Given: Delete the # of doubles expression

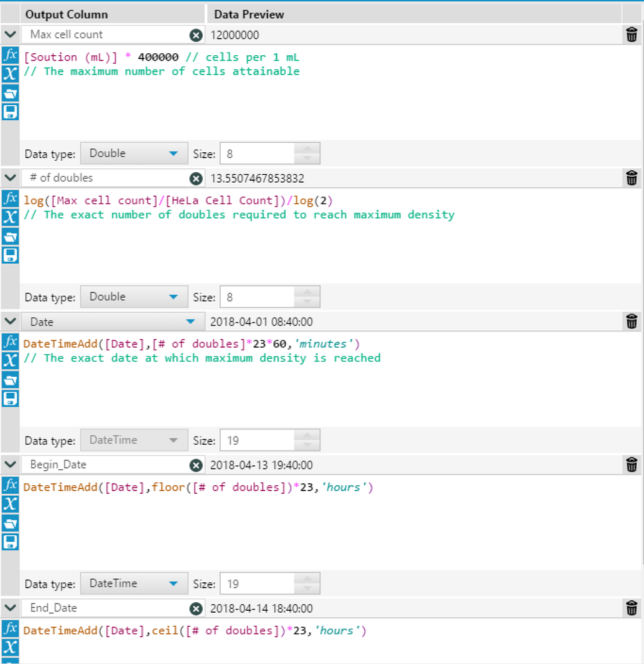Looking at the screenshot, I should click(x=631, y=178).
